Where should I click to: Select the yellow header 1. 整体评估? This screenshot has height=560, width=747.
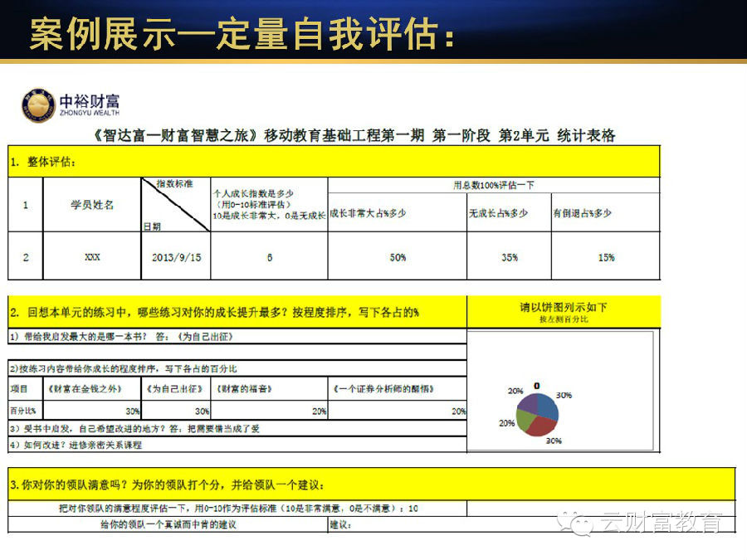(x=334, y=162)
